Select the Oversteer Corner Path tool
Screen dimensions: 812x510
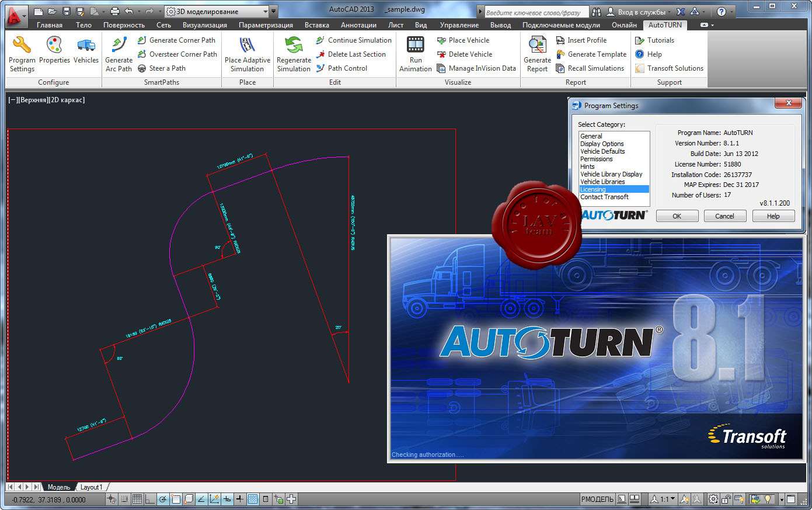click(177, 54)
